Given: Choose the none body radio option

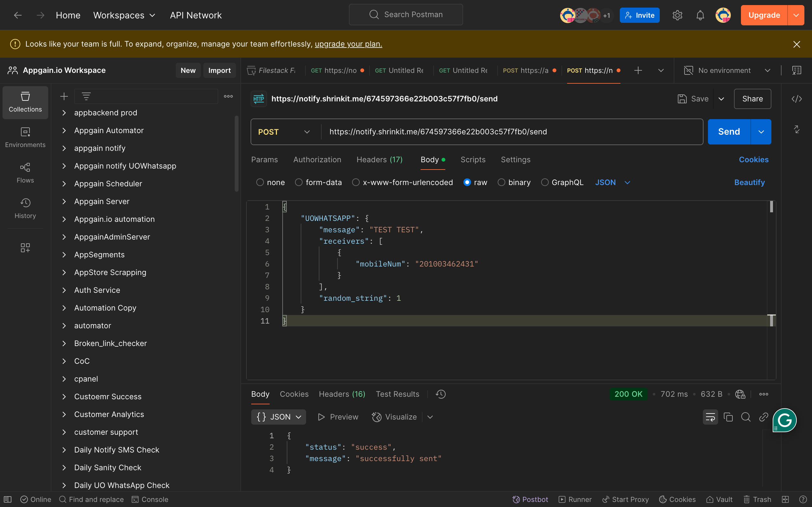Looking at the screenshot, I should pos(260,183).
